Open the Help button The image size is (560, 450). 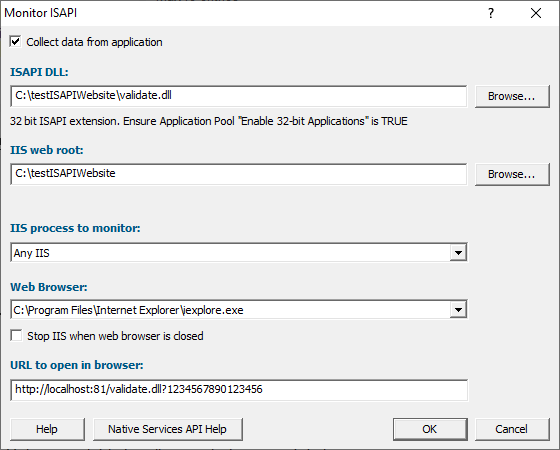pos(47,429)
